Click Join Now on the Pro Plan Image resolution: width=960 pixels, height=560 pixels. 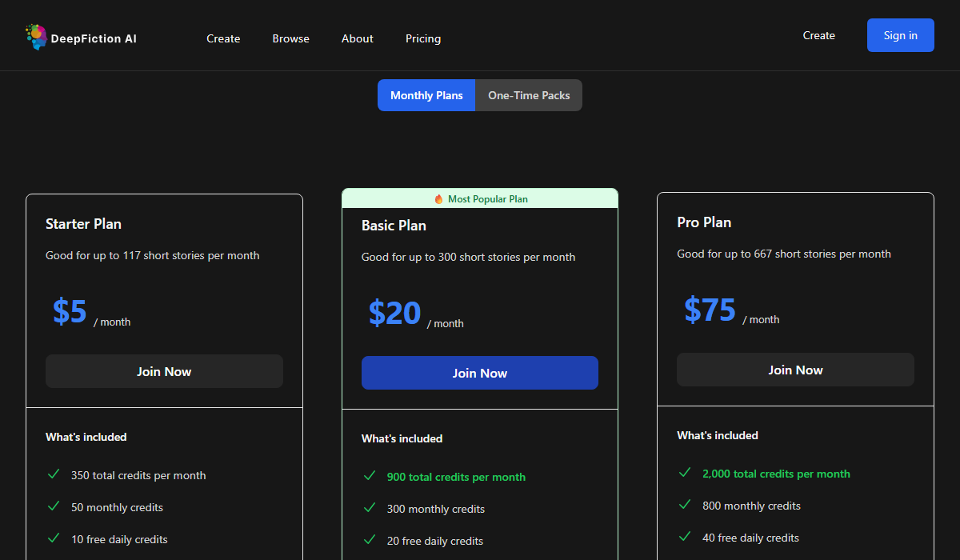(x=794, y=370)
